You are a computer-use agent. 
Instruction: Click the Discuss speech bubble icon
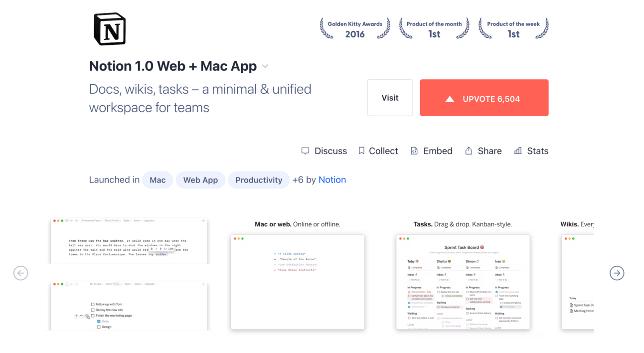pyautogui.click(x=306, y=151)
